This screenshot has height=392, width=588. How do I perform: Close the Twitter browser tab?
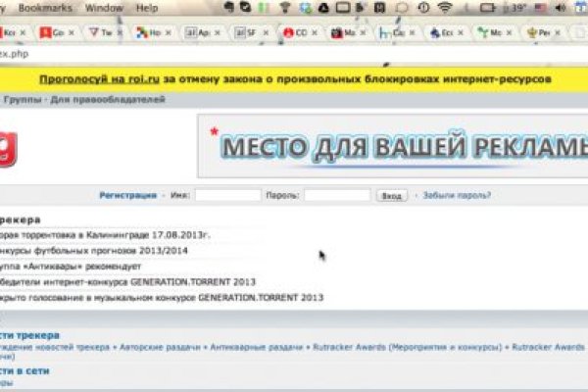pos(122,32)
